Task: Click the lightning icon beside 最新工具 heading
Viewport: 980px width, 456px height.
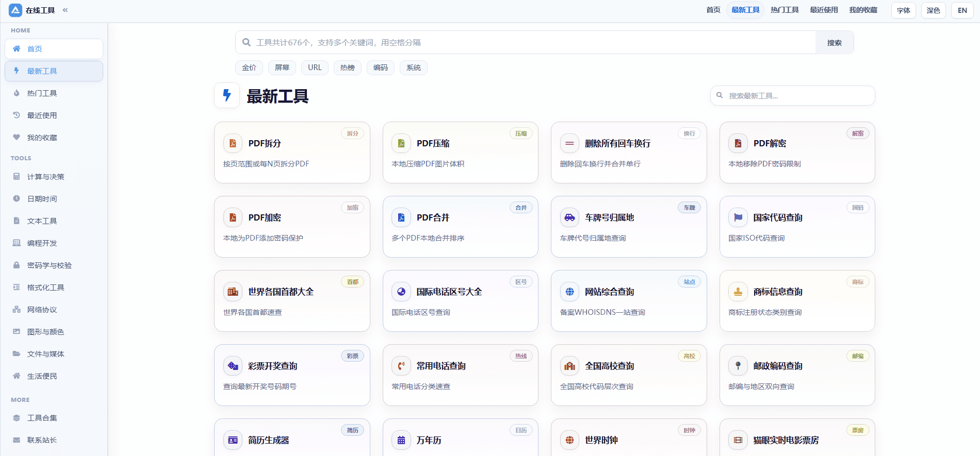Action: click(x=227, y=95)
